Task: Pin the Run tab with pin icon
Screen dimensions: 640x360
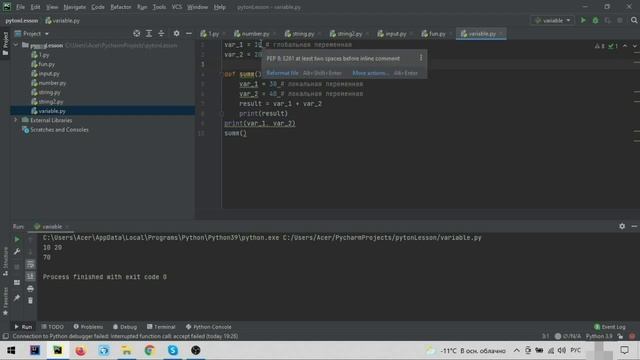Action: point(17,298)
